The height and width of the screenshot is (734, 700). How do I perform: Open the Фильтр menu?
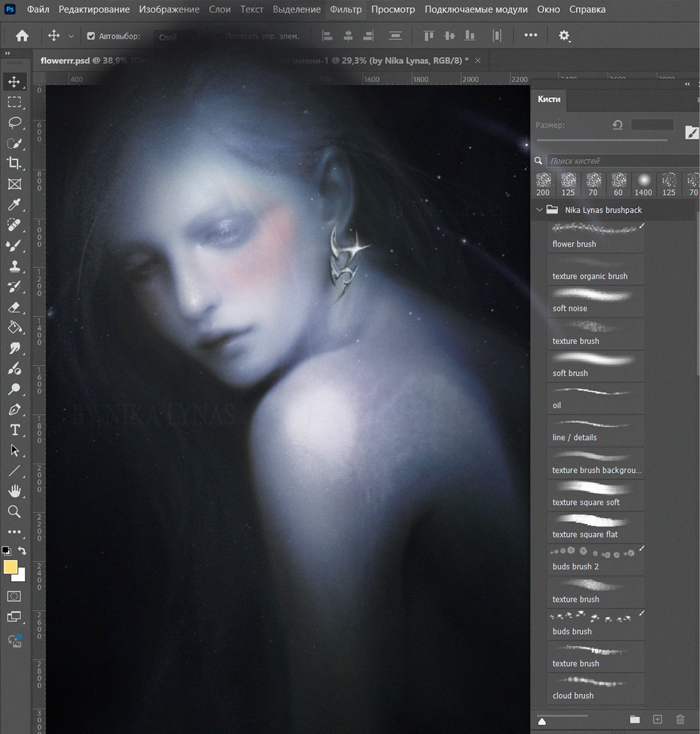[345, 9]
